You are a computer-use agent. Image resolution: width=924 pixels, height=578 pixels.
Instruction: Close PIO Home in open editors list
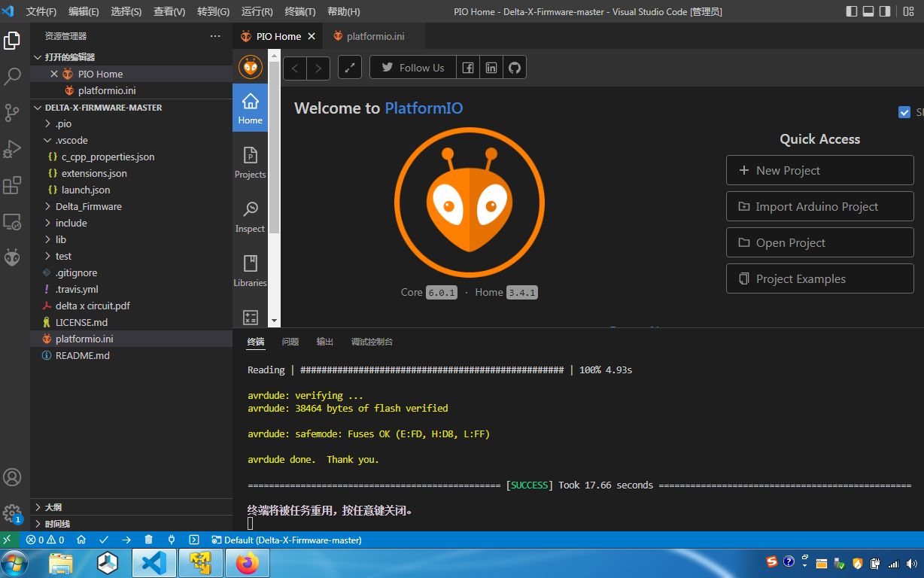point(54,74)
